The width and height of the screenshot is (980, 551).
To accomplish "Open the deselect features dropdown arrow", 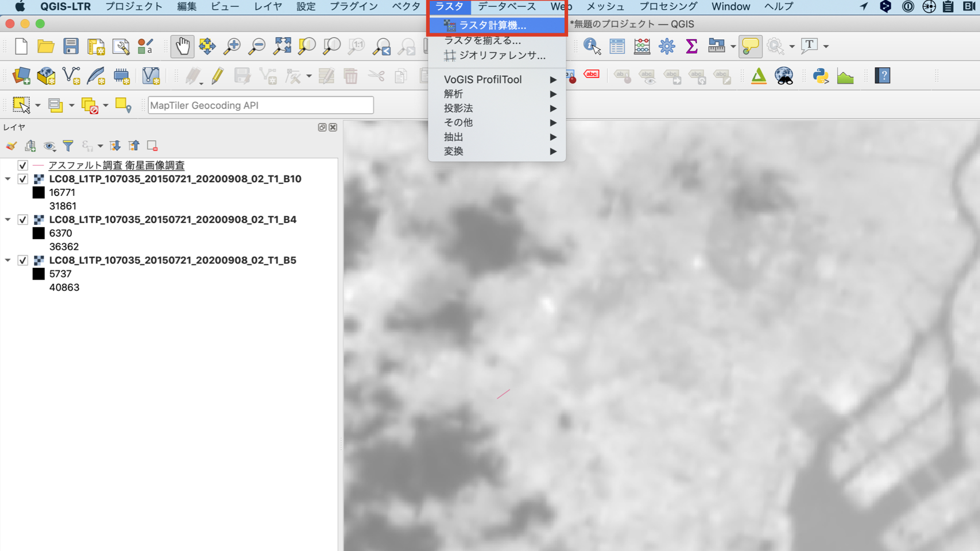I will pos(106,106).
